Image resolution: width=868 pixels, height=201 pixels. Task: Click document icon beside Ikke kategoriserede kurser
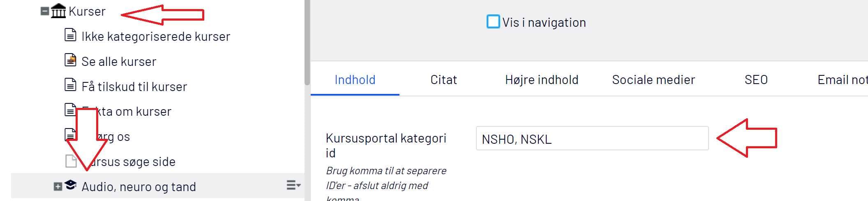(71, 35)
